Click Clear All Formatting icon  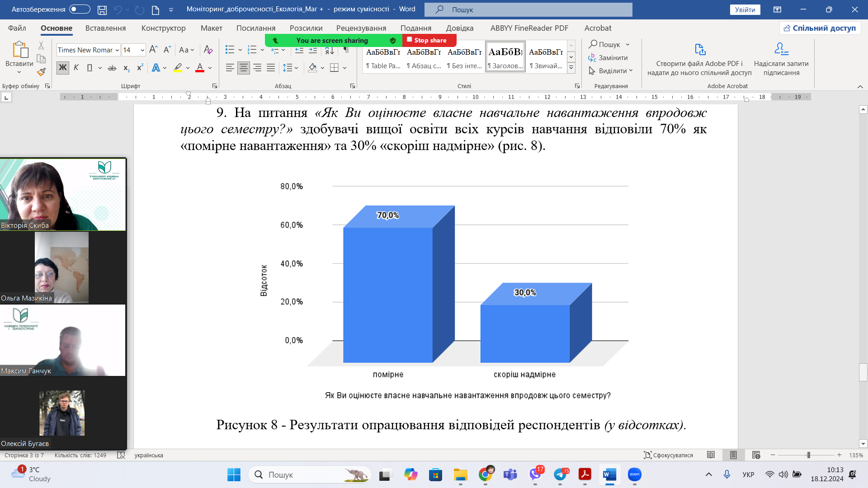coord(208,50)
